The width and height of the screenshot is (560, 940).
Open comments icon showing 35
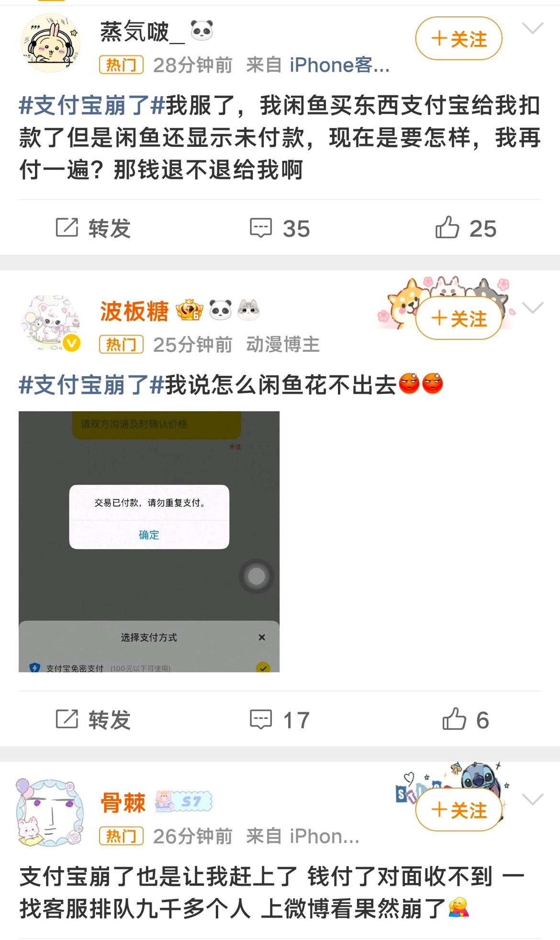coord(261,228)
